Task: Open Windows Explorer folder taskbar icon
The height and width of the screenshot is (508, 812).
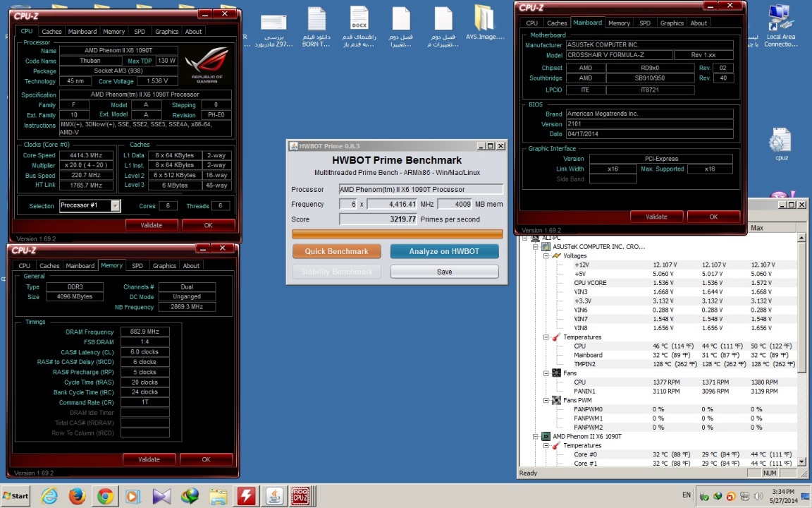Action: (x=218, y=496)
